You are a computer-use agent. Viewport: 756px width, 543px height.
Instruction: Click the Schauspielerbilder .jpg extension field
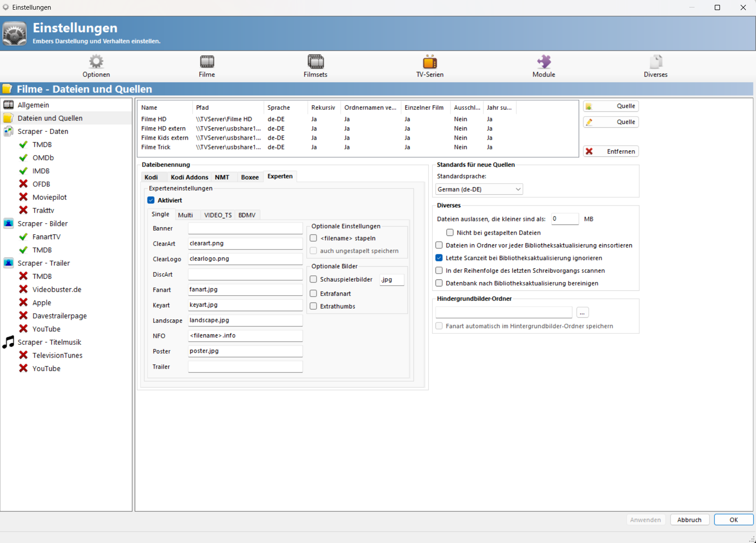392,279
